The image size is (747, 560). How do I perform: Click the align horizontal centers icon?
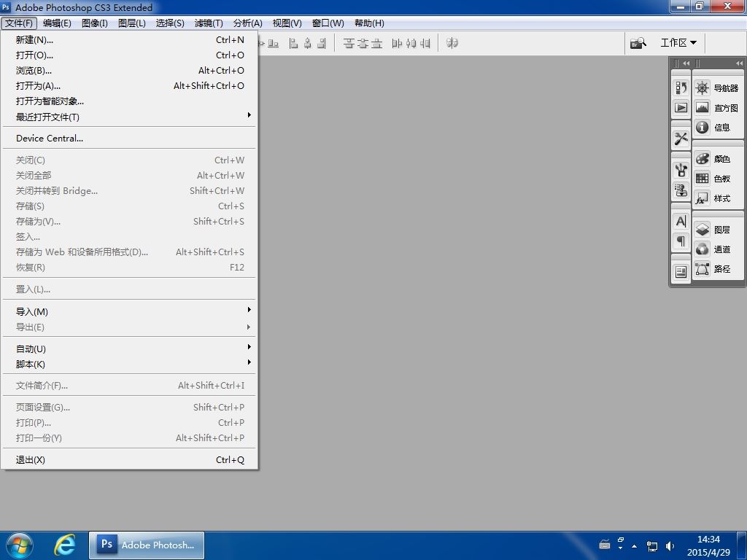pyautogui.click(x=308, y=43)
